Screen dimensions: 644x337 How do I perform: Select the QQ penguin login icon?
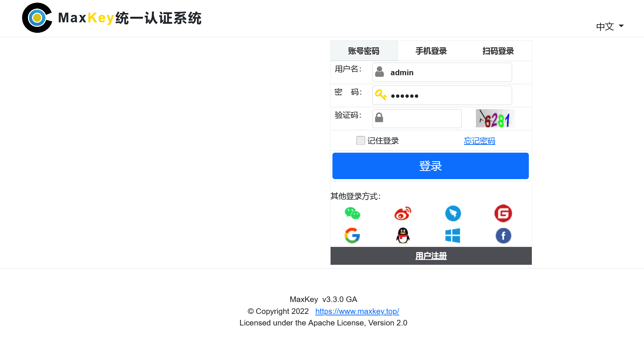point(402,236)
